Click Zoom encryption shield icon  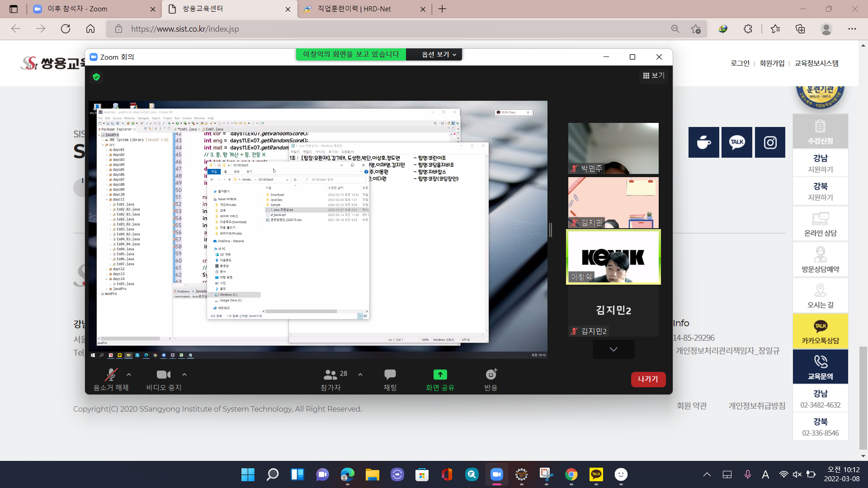pyautogui.click(x=96, y=77)
